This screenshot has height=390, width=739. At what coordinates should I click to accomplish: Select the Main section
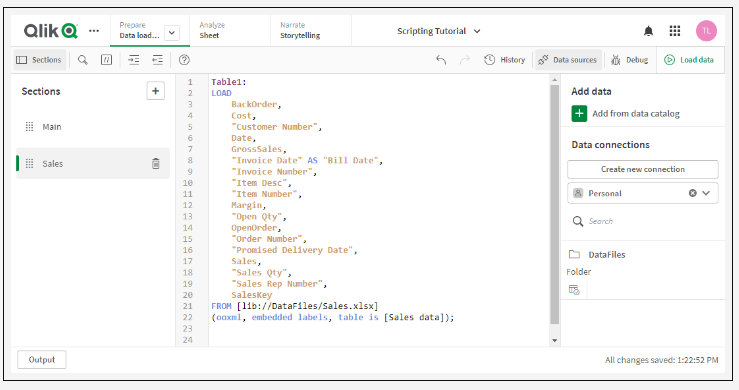point(93,127)
